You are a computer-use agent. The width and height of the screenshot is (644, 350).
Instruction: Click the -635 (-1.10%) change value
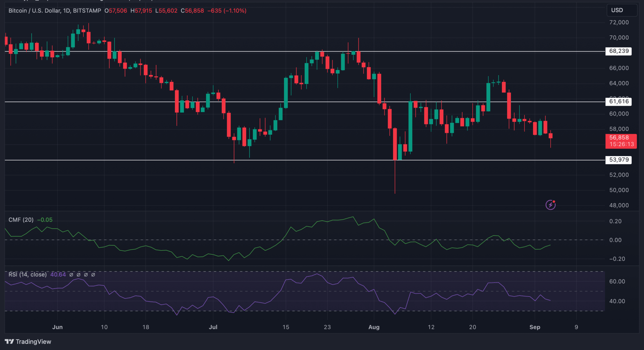pyautogui.click(x=227, y=11)
